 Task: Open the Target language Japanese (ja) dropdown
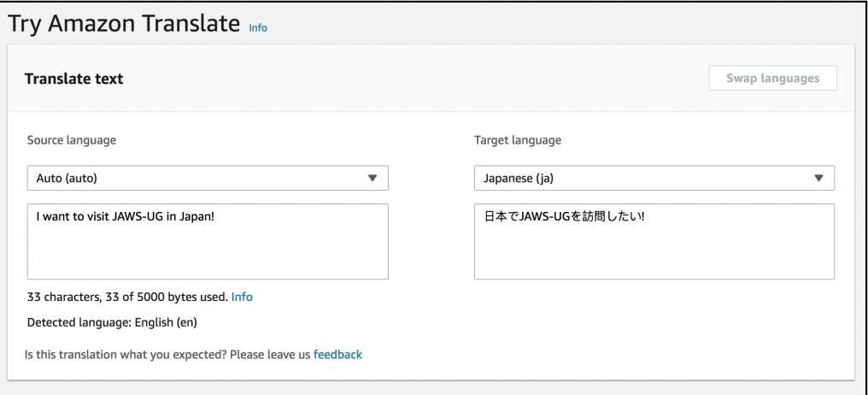click(x=654, y=178)
